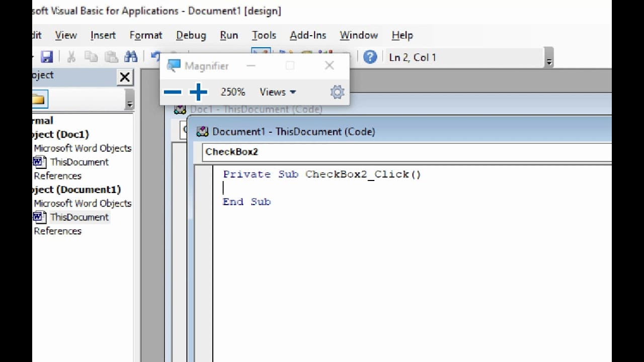Image resolution: width=644 pixels, height=362 pixels.
Task: Open the Window menu
Action: click(x=359, y=35)
